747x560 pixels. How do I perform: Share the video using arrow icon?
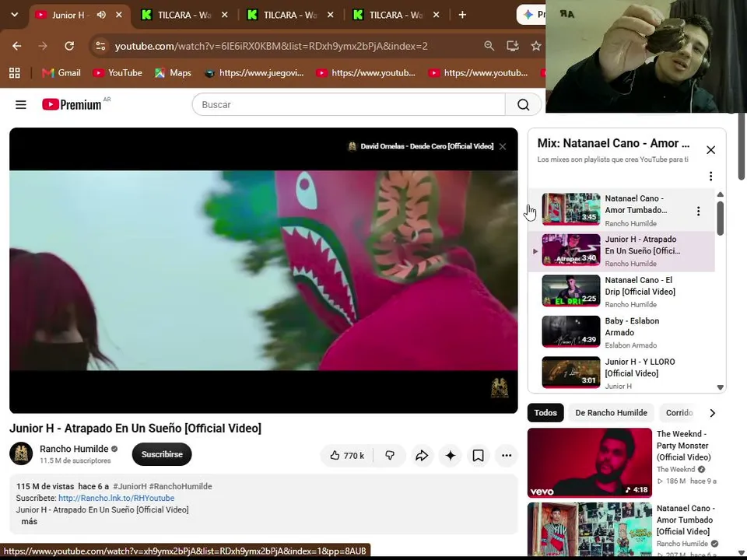422,456
